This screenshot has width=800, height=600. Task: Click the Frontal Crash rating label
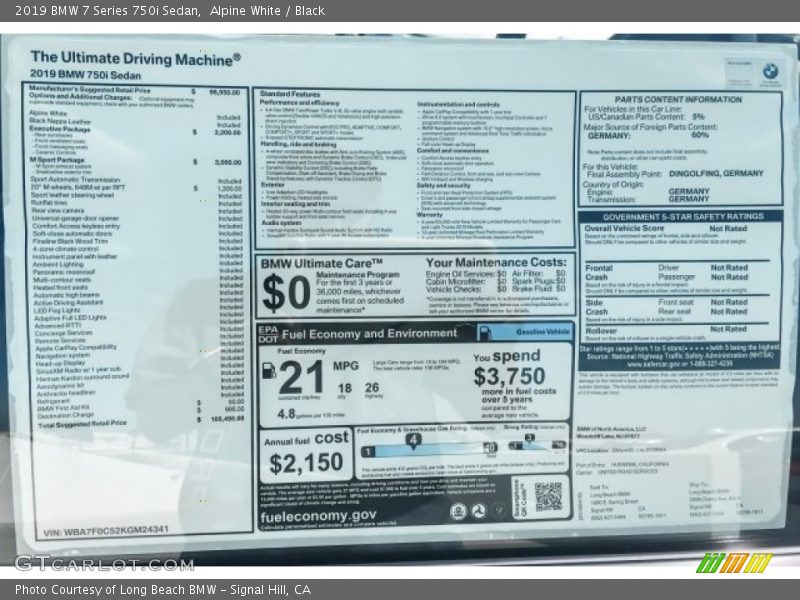point(598,272)
